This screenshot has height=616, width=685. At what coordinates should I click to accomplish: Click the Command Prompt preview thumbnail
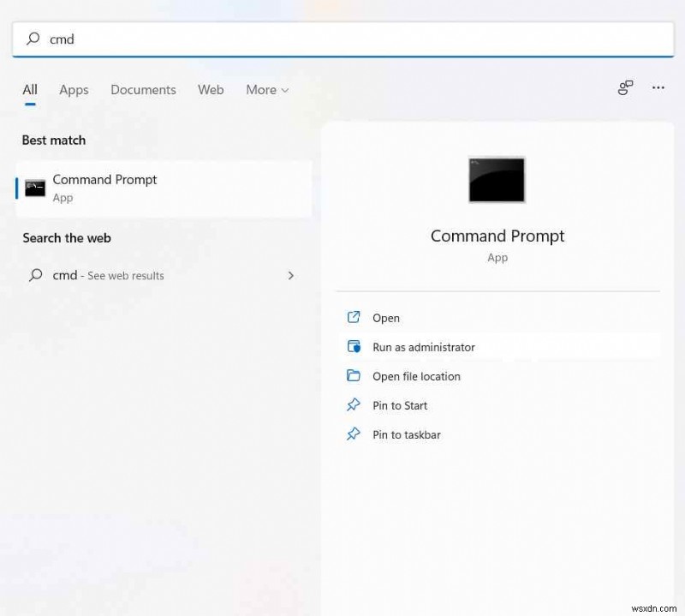(497, 179)
